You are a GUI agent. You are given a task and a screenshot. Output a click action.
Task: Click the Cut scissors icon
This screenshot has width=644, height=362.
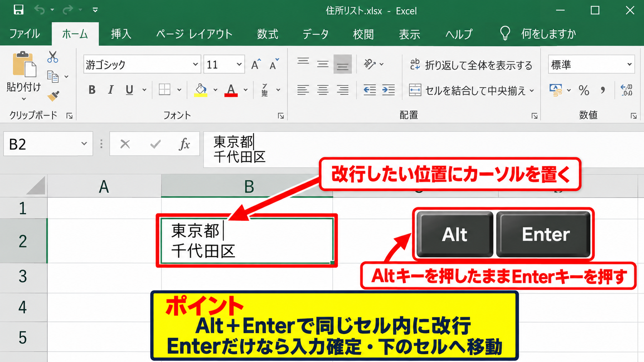(53, 57)
